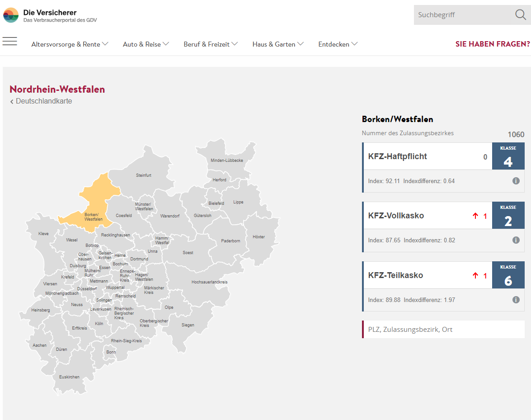Click info icon for KFZ-Teilkasko
Image resolution: width=531 pixels, height=420 pixels.
point(516,300)
